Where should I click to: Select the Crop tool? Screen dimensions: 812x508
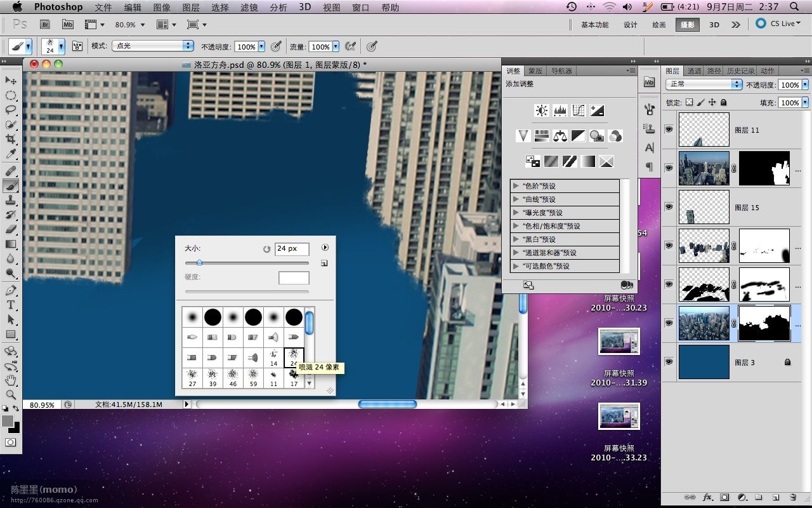point(11,139)
